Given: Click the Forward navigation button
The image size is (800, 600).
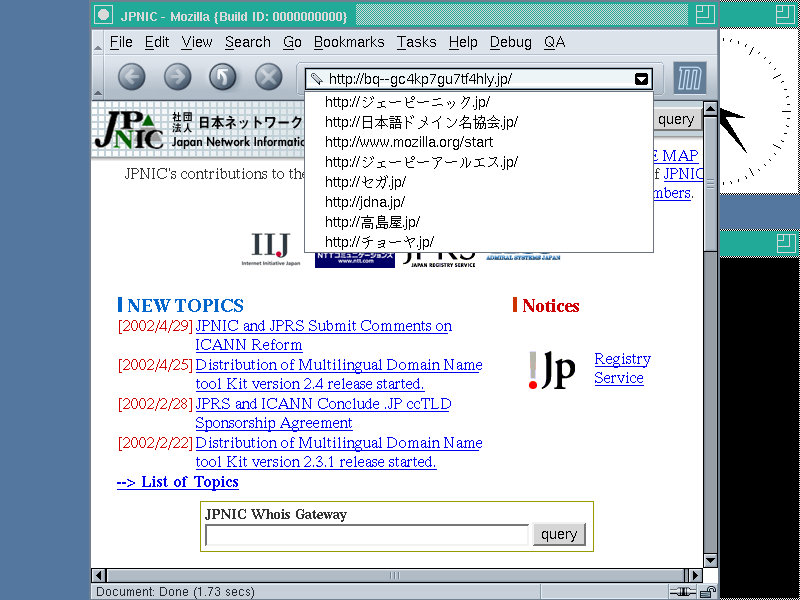Looking at the screenshot, I should [x=177, y=77].
